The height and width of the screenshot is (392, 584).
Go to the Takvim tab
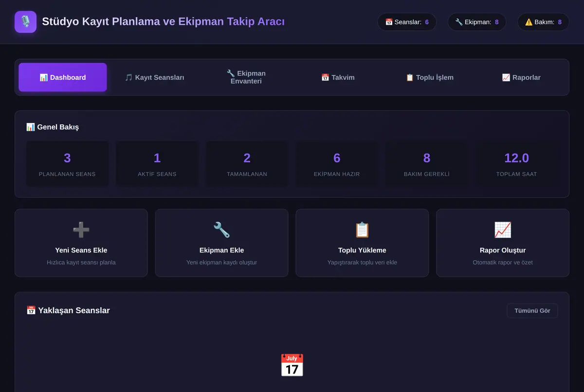pos(338,77)
